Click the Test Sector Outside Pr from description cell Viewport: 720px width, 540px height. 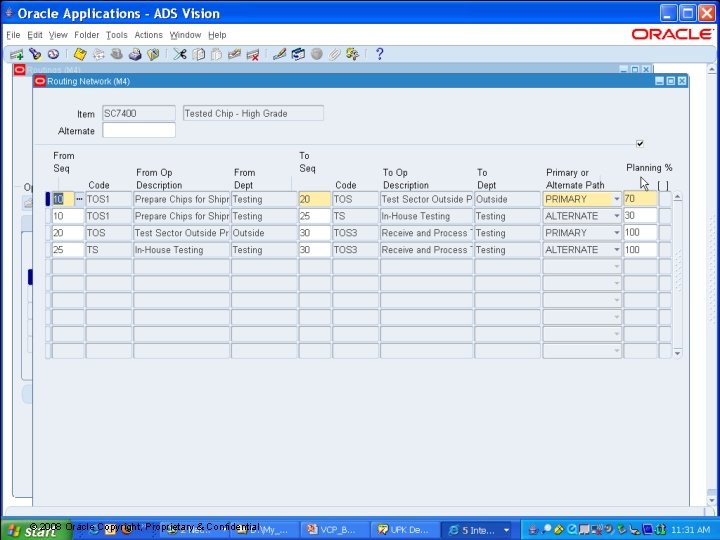point(181,233)
